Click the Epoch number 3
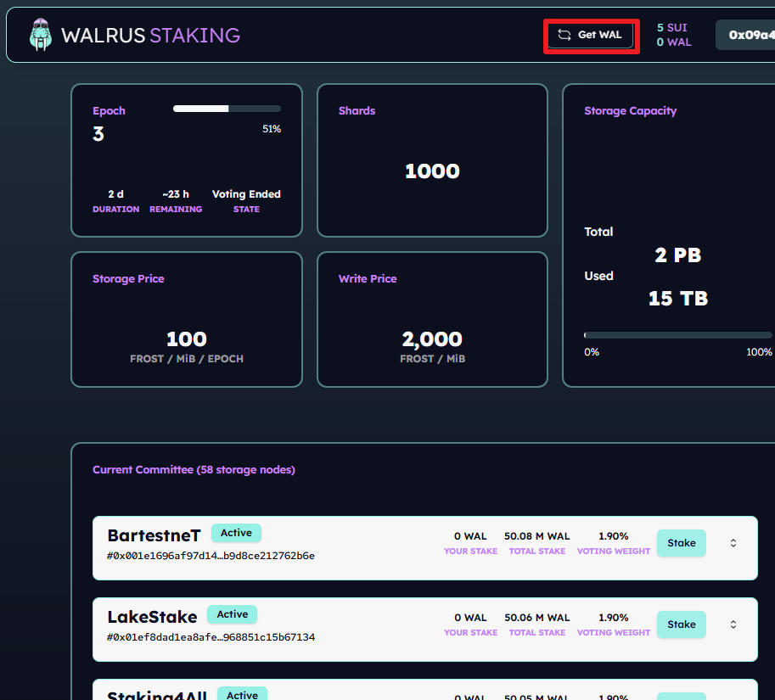 pos(98,134)
